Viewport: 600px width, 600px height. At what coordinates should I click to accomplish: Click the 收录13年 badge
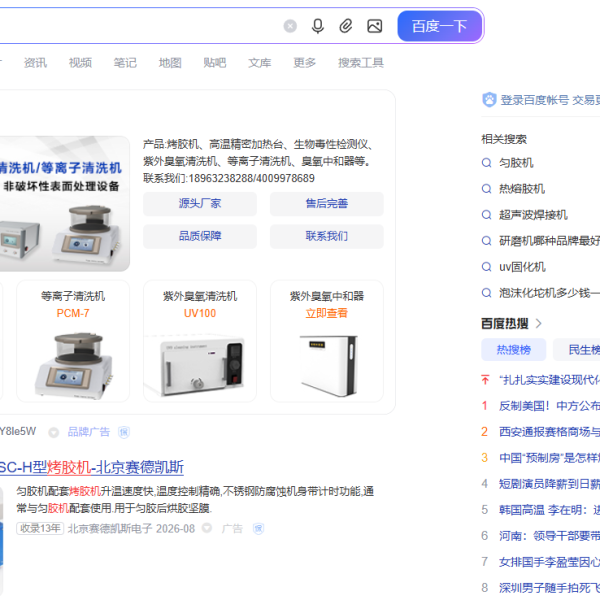[40, 528]
